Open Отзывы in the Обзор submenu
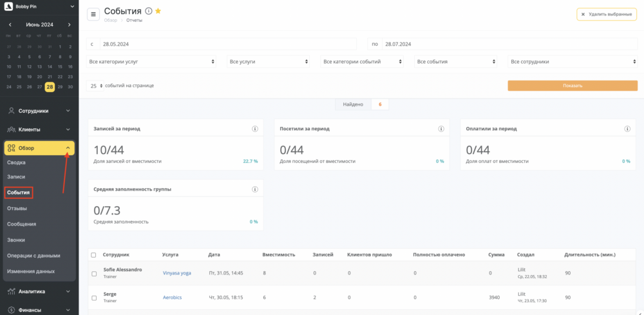644x315 pixels. (x=17, y=208)
